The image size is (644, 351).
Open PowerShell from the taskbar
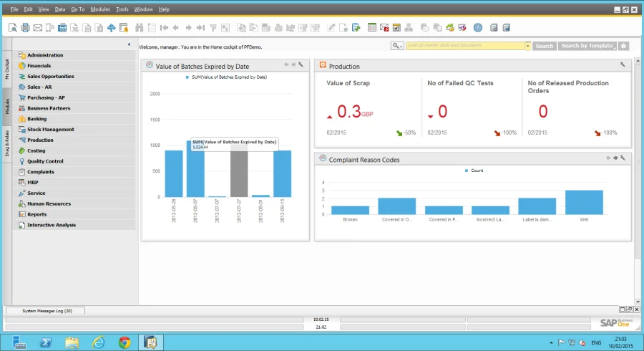click(45, 342)
